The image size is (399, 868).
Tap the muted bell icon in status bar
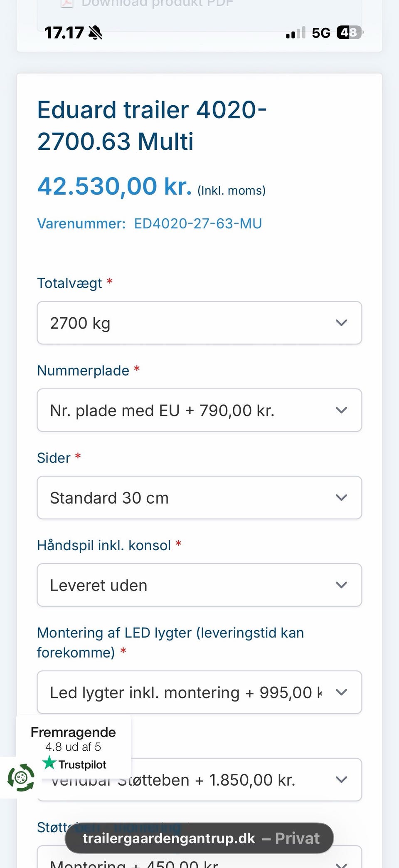pyautogui.click(x=96, y=32)
